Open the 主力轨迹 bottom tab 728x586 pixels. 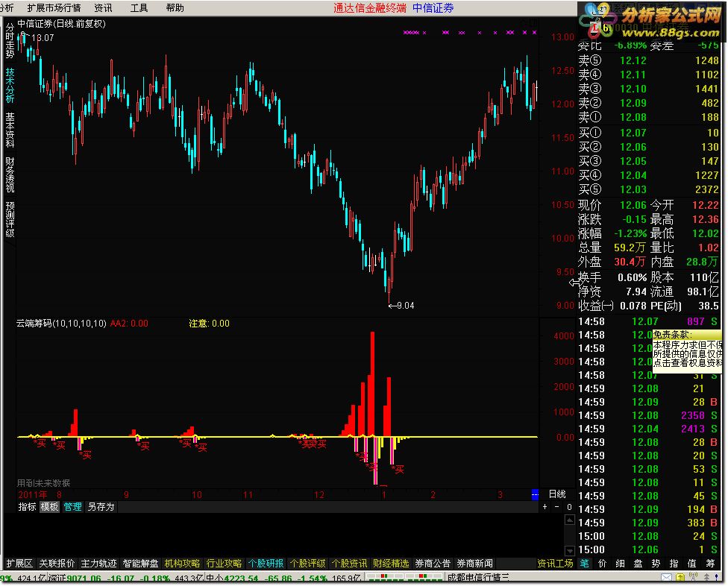coord(98,564)
